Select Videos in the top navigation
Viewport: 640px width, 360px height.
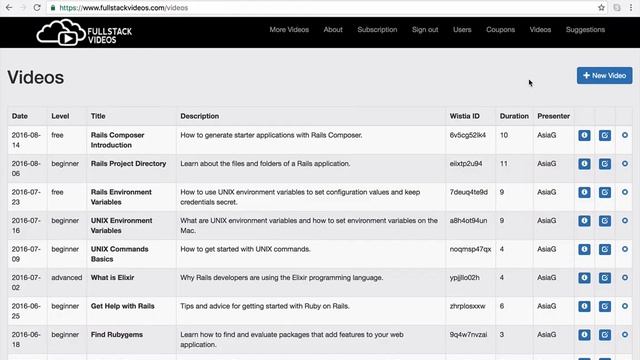(540, 30)
